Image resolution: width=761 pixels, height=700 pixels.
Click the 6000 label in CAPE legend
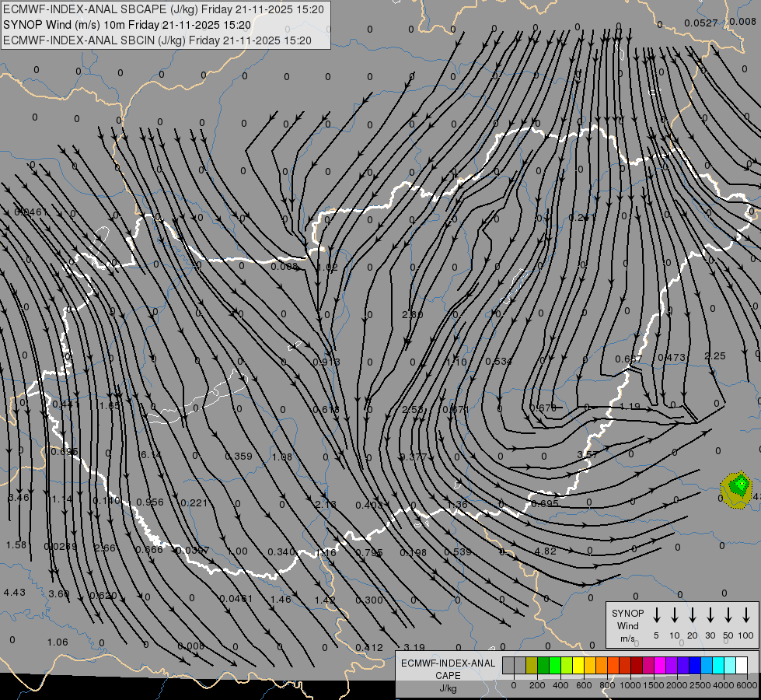pyautogui.click(x=747, y=685)
